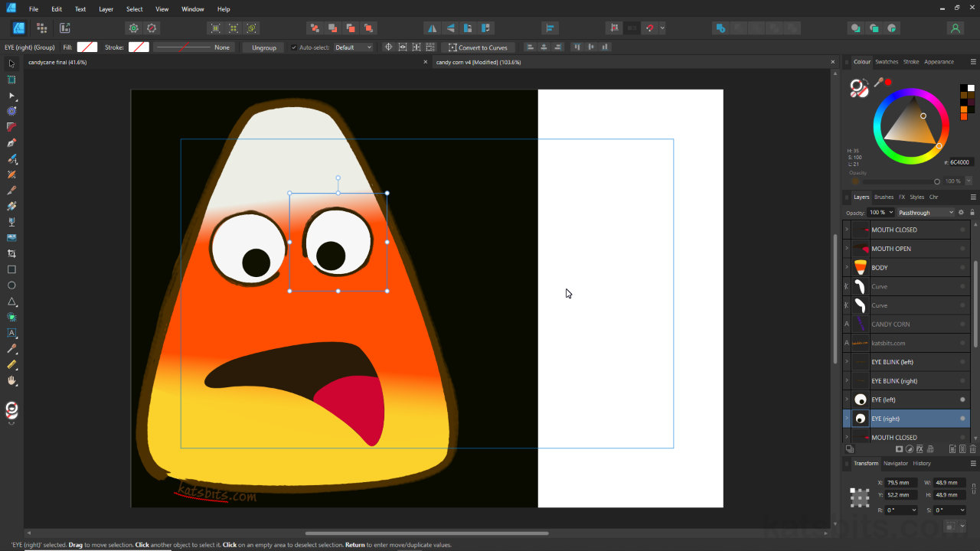The height and width of the screenshot is (551, 980).
Task: Switch to the Navigator tab
Action: click(x=895, y=463)
